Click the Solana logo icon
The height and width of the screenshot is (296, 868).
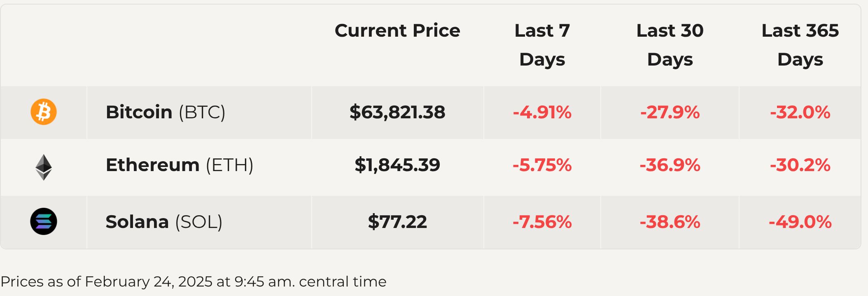44,221
